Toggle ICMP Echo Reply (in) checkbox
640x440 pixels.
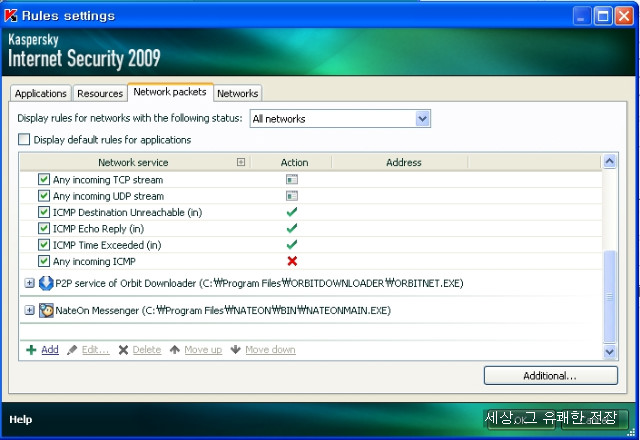44,228
